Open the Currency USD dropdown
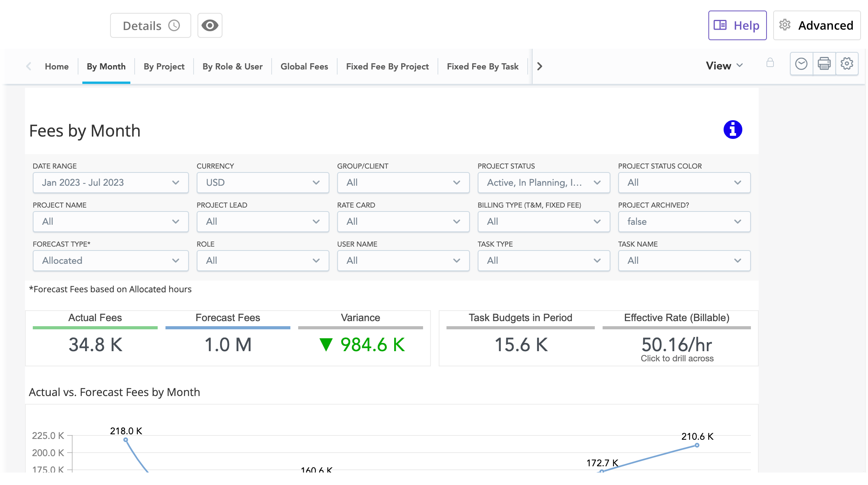 (263, 183)
